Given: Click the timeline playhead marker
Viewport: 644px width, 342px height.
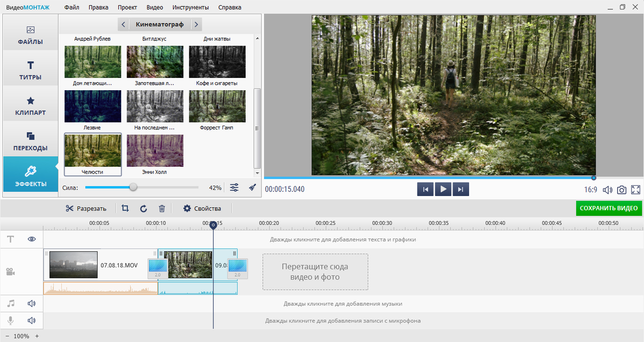Looking at the screenshot, I should coord(213,225).
